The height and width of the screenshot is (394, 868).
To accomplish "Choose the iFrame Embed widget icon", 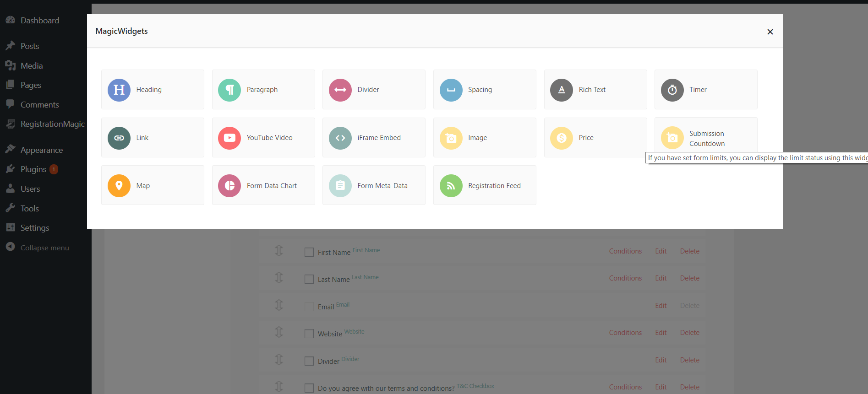I will click(x=340, y=138).
